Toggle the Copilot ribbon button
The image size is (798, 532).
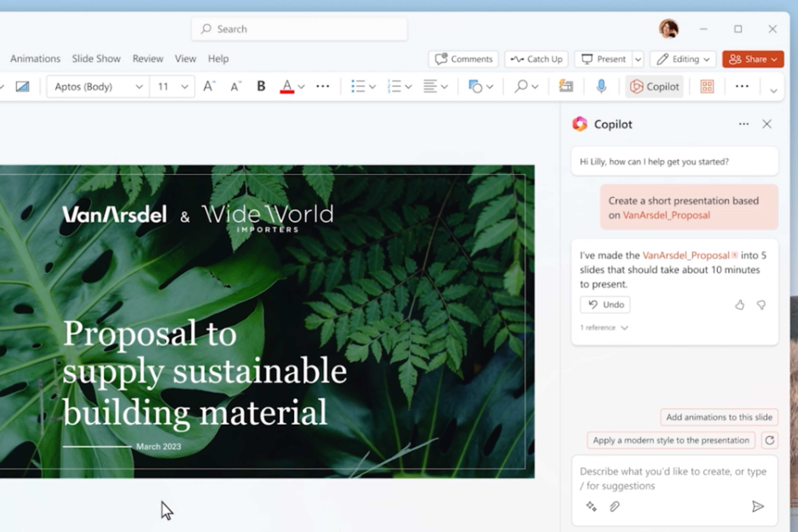point(654,86)
